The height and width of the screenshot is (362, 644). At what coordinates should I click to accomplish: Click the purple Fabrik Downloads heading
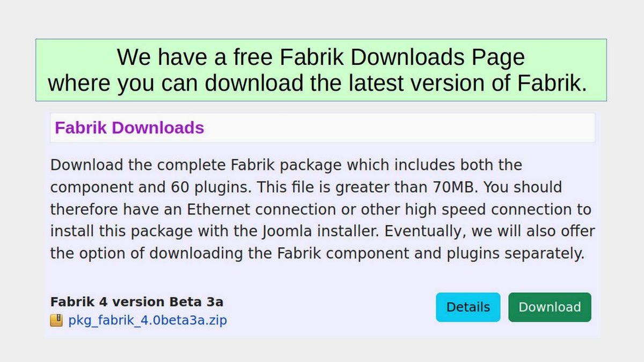click(129, 128)
